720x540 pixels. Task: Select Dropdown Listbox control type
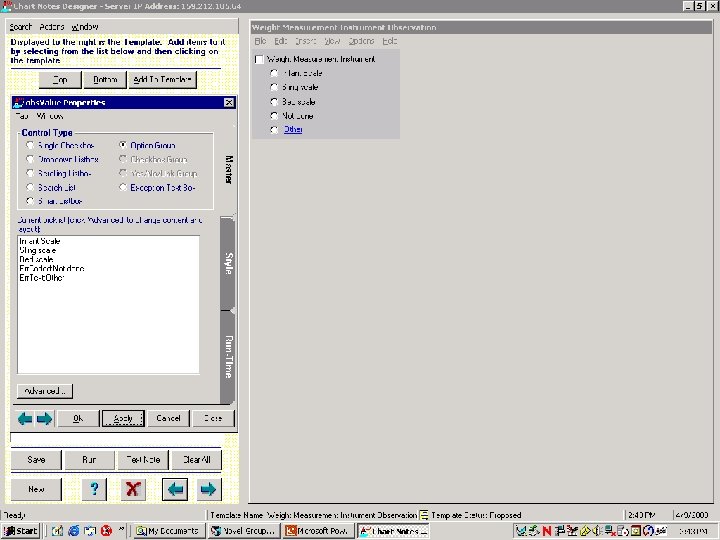(x=31, y=159)
